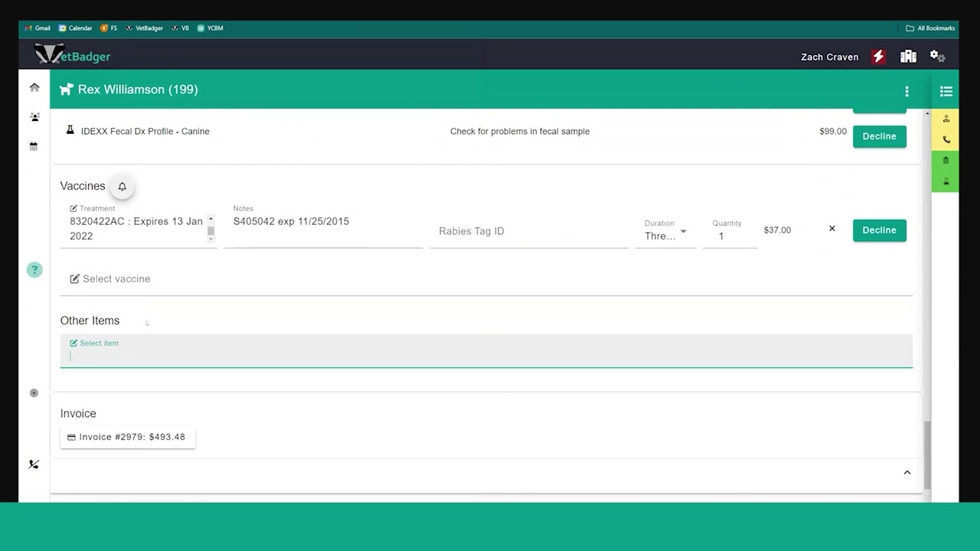Image resolution: width=980 pixels, height=551 pixels.
Task: Open the YCBM bookmark
Action: tap(211, 28)
